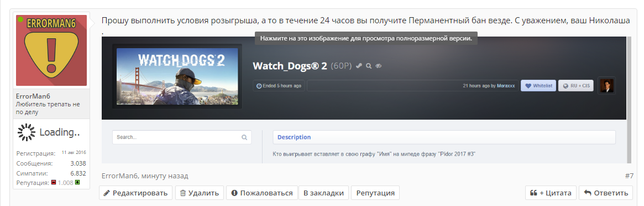Report the post with Пожаловаться
Viewport: 644px width, 206px height.
click(x=262, y=193)
